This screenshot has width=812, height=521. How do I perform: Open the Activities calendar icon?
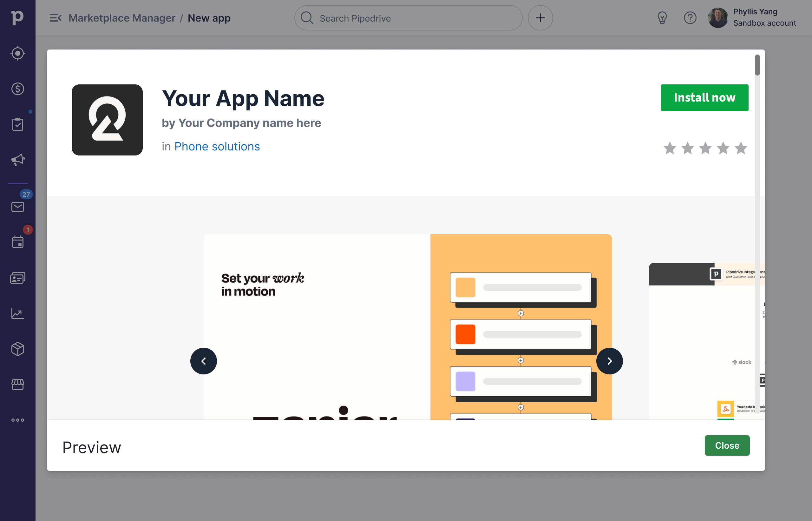coord(17,242)
